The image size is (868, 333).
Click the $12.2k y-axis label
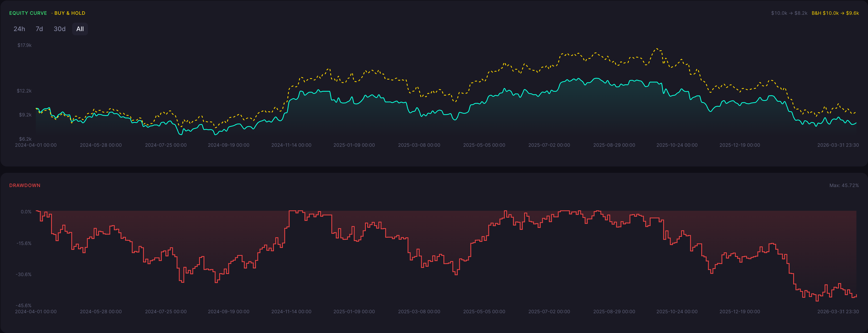[x=24, y=91]
